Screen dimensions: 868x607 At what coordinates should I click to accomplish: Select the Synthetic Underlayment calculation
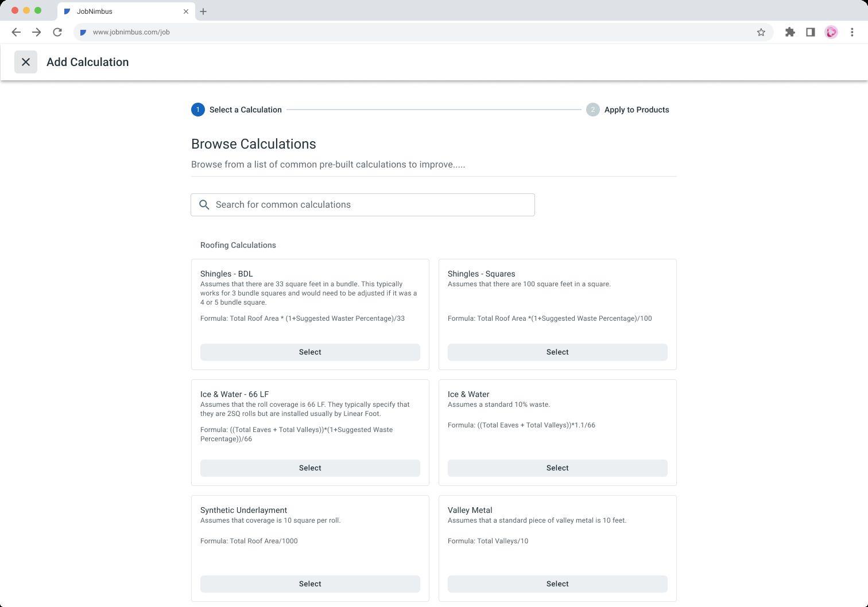click(x=310, y=584)
